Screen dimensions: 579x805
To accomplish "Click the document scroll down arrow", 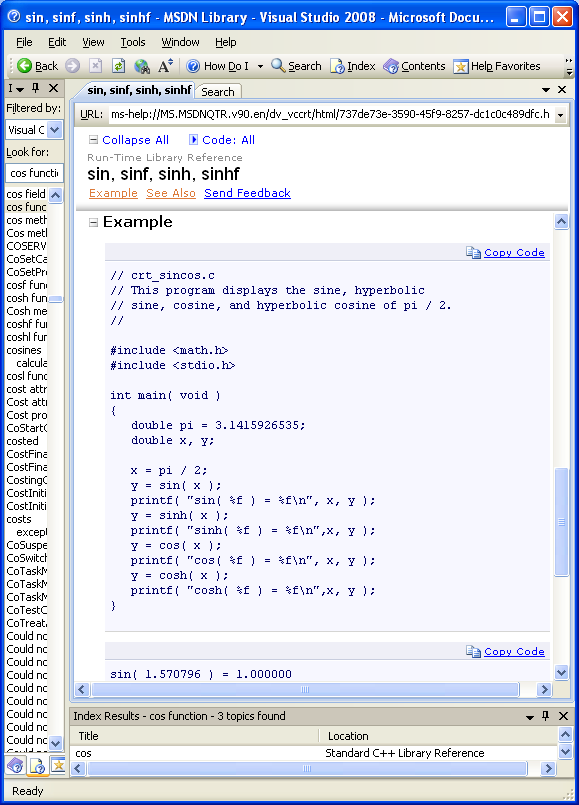I will 562,672.
